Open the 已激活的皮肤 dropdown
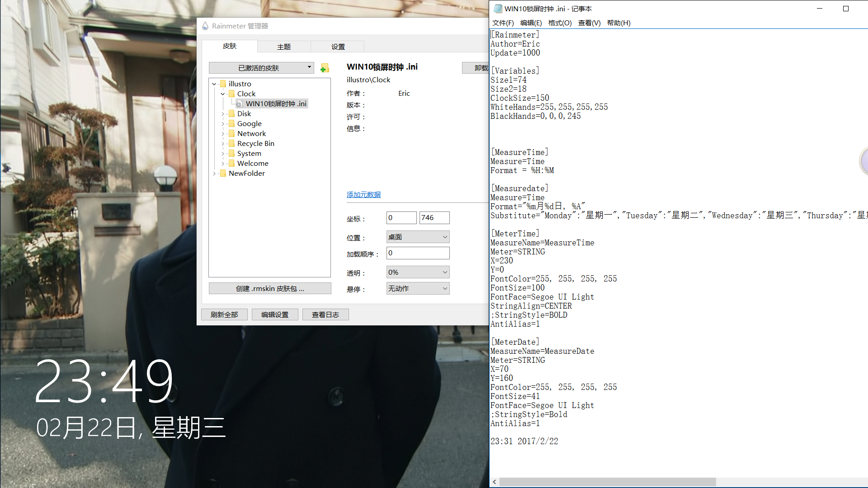868x488 pixels. click(x=261, y=68)
